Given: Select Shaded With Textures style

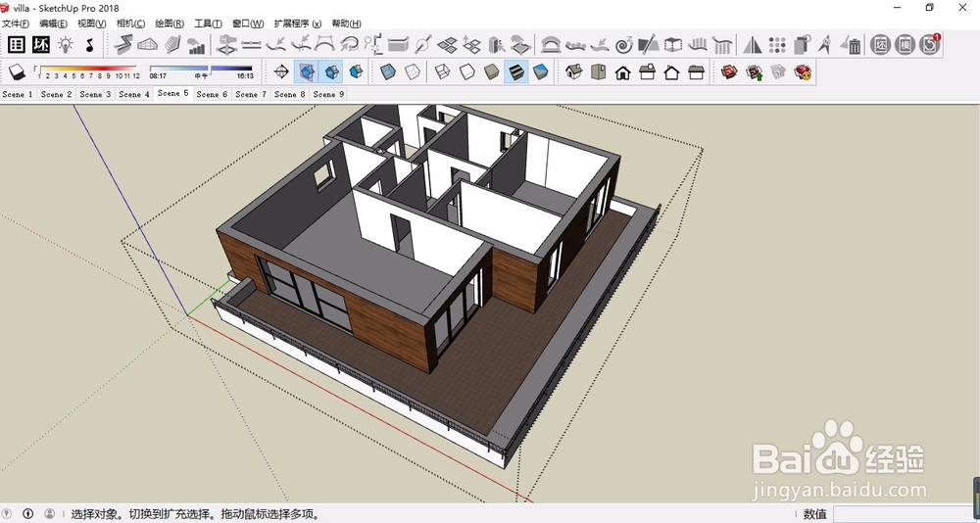Looking at the screenshot, I should click(x=516, y=71).
